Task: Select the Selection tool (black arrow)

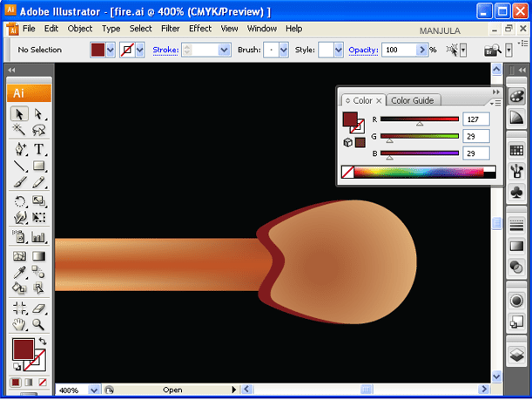Action: point(19,114)
